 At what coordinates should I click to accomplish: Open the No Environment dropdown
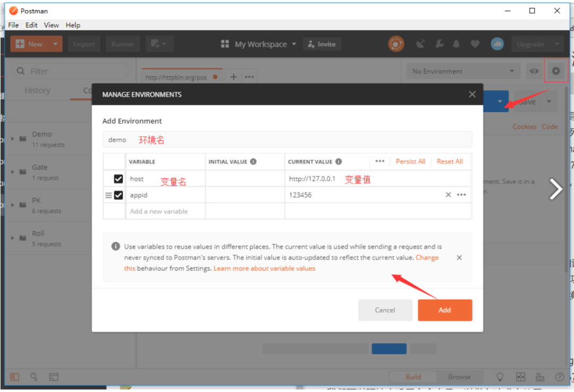(463, 71)
